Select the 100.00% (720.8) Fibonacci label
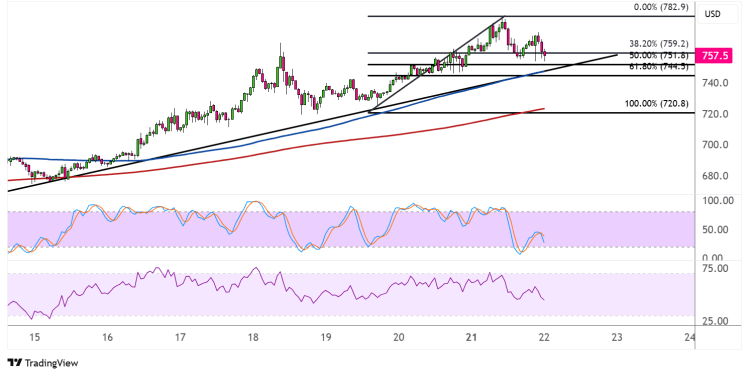Image resolution: width=749 pixels, height=375 pixels. tap(657, 104)
